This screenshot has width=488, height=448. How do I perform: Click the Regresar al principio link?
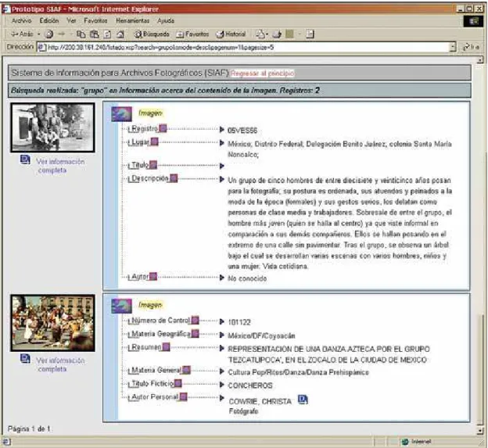263,73
